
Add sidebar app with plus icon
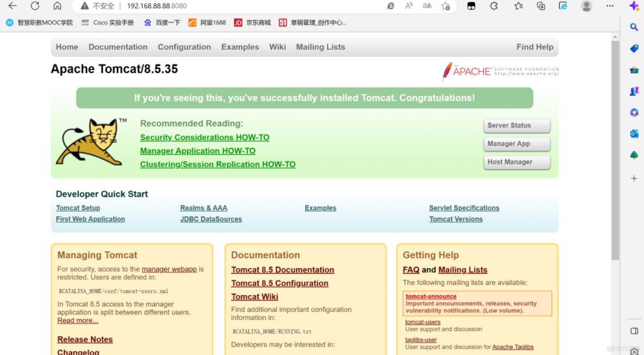coord(634,178)
